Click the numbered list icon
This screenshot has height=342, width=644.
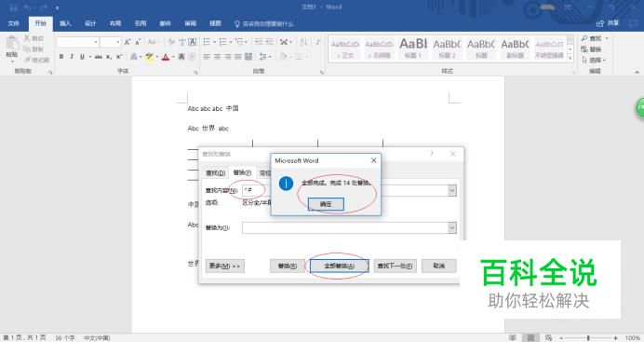click(222, 42)
